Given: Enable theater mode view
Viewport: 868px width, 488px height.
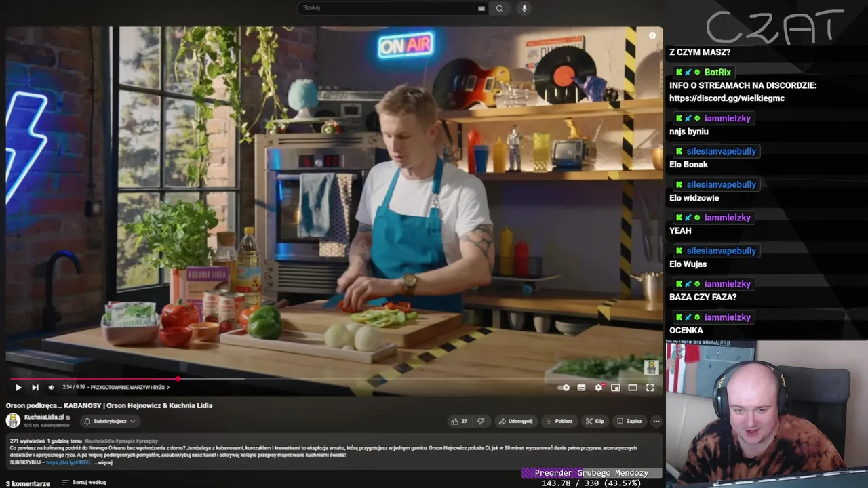Looking at the screenshot, I should pyautogui.click(x=633, y=388).
